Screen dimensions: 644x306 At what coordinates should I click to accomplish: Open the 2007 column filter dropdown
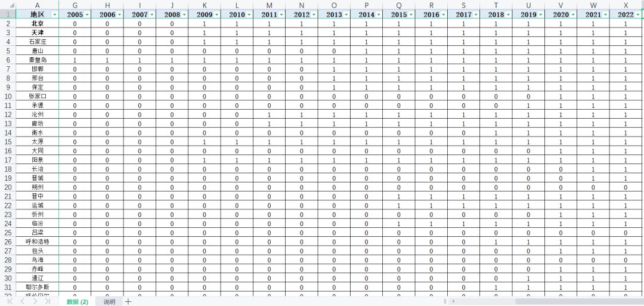click(152, 15)
